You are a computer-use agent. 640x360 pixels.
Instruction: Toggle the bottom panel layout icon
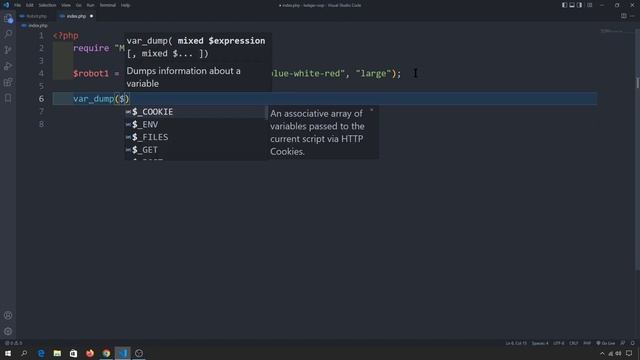point(572,5)
